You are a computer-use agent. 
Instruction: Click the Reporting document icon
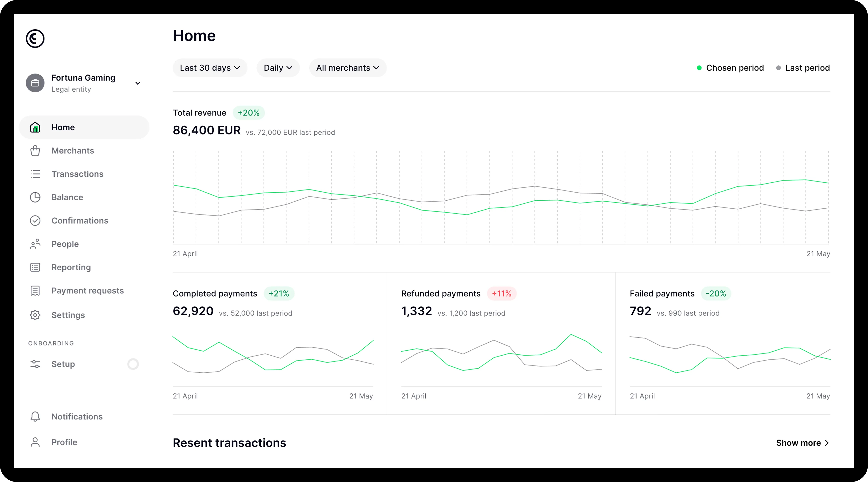click(35, 267)
